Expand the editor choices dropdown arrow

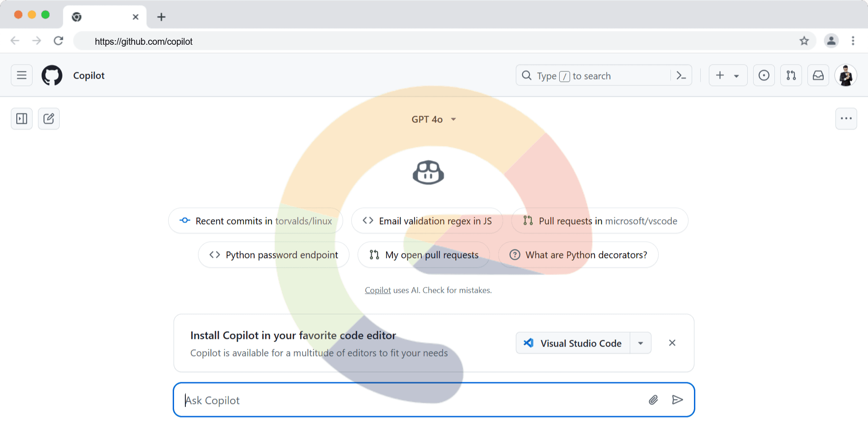click(x=641, y=343)
